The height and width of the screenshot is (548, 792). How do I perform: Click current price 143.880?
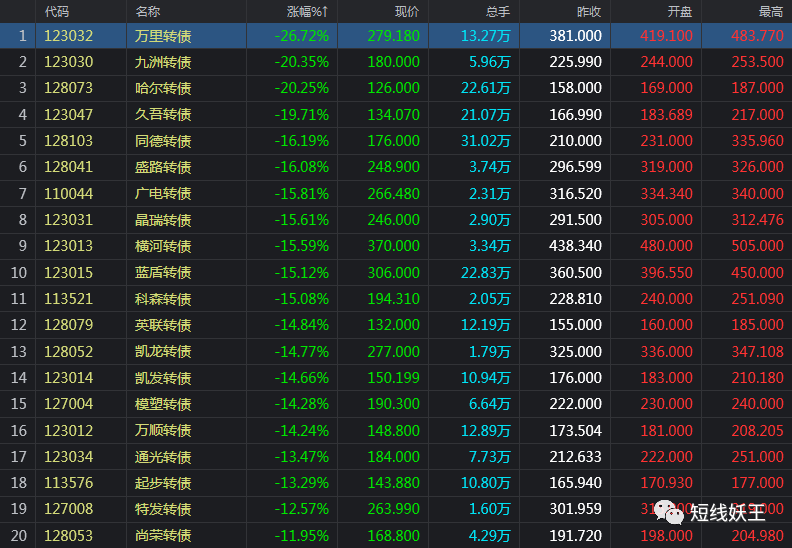(393, 483)
